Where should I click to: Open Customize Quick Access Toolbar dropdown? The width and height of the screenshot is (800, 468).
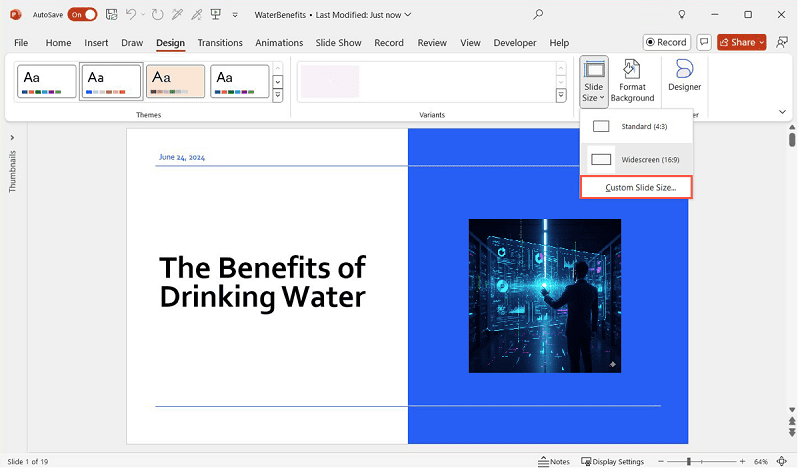click(x=235, y=15)
